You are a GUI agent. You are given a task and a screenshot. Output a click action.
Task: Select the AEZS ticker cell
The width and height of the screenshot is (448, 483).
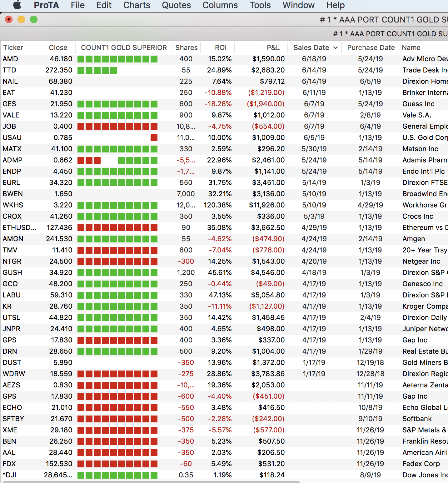tap(11, 385)
